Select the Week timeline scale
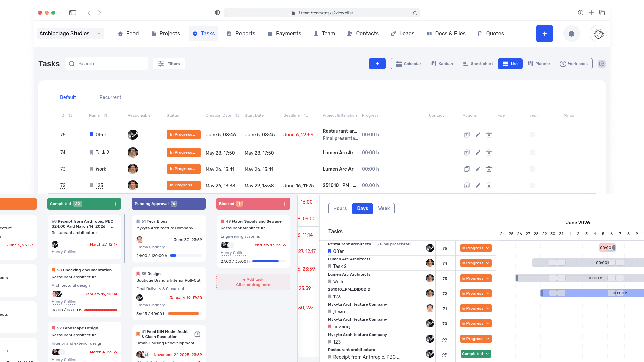Image resolution: width=644 pixels, height=362 pixels. coord(384,208)
